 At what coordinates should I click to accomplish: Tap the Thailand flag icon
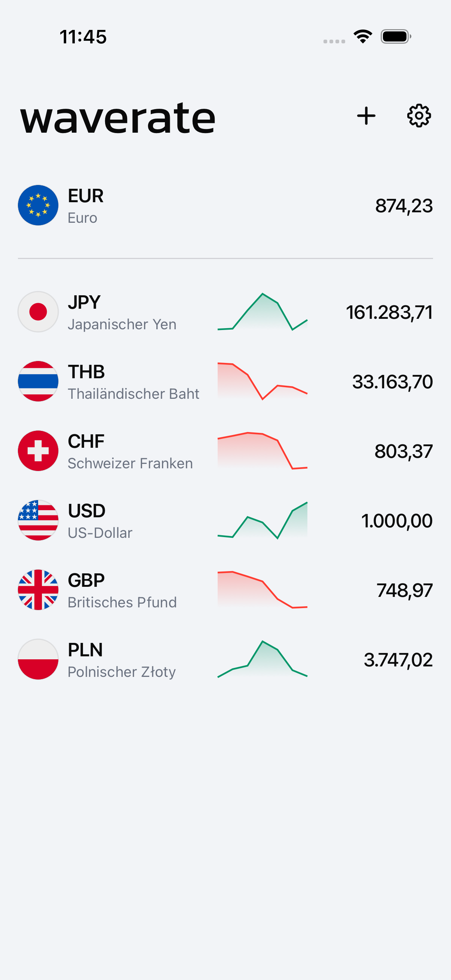click(38, 381)
